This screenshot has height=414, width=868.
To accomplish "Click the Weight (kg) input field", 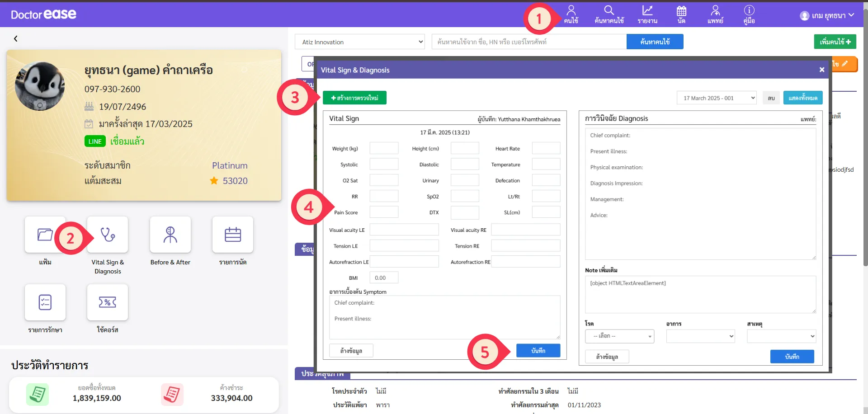I will pos(384,148).
